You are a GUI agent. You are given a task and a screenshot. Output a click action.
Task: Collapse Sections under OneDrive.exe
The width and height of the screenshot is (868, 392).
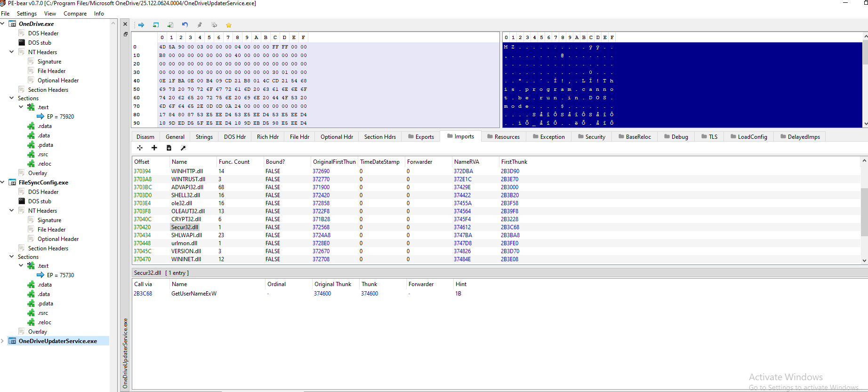(12, 98)
